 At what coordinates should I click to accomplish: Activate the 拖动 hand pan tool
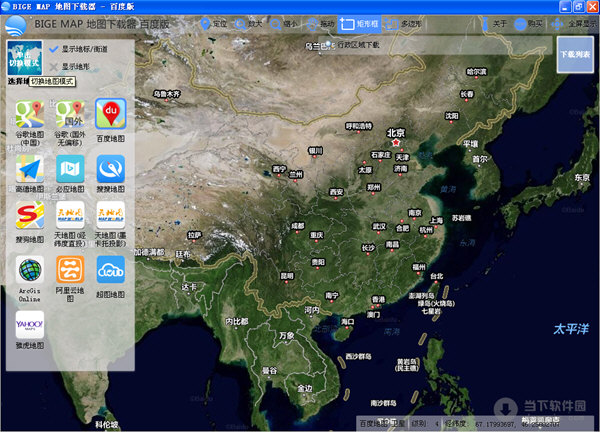pyautogui.click(x=321, y=24)
